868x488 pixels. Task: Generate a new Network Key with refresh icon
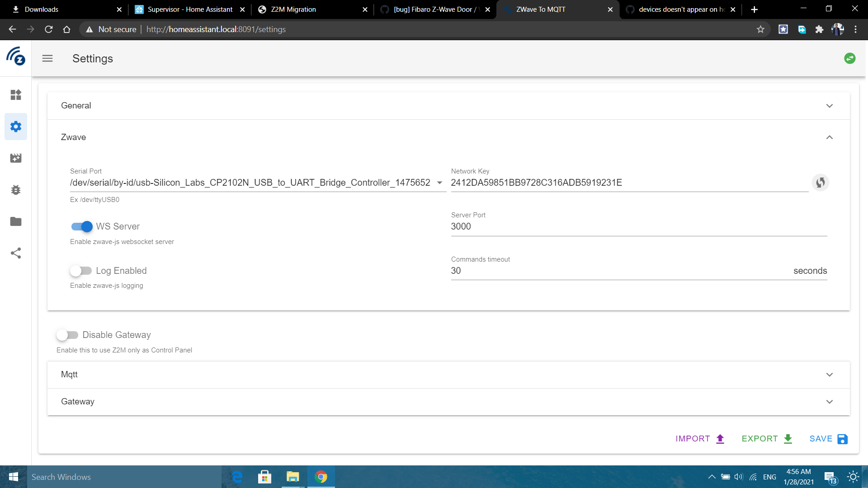tap(821, 183)
